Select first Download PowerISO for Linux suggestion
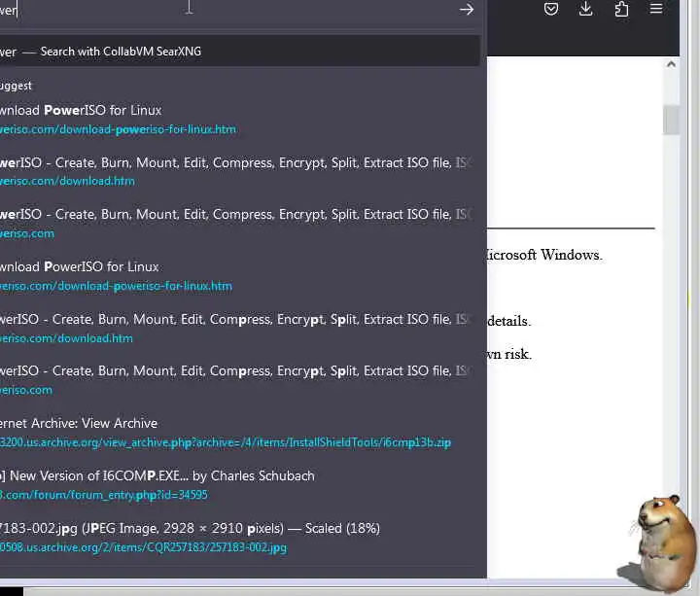The height and width of the screenshot is (596, 700). [x=81, y=110]
